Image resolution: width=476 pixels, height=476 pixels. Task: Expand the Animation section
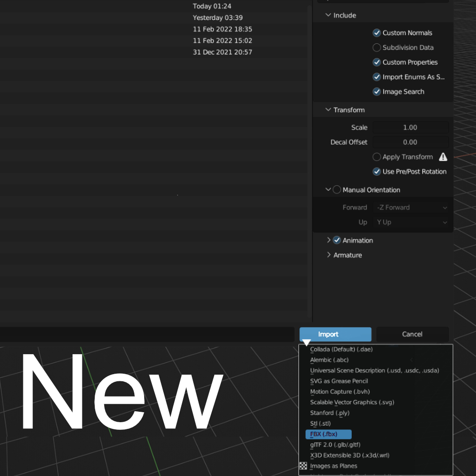pyautogui.click(x=328, y=240)
